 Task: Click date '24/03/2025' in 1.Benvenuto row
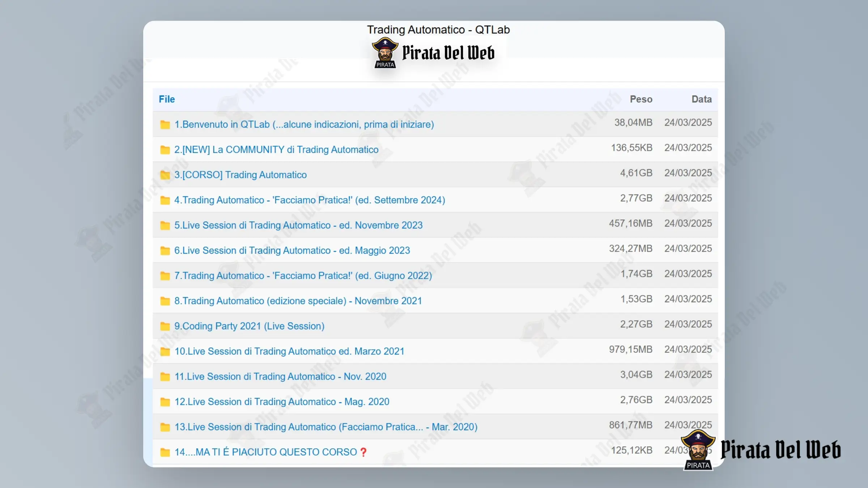(x=688, y=123)
